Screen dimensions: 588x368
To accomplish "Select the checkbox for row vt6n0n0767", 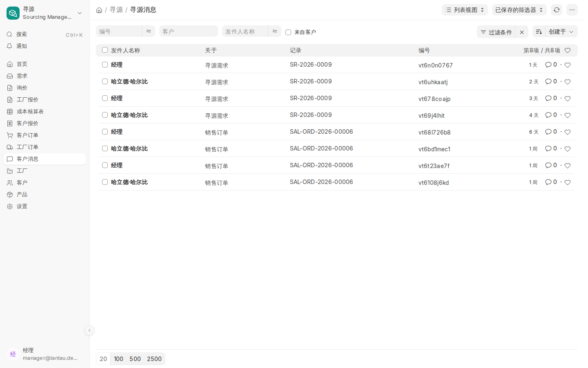I will tap(105, 65).
